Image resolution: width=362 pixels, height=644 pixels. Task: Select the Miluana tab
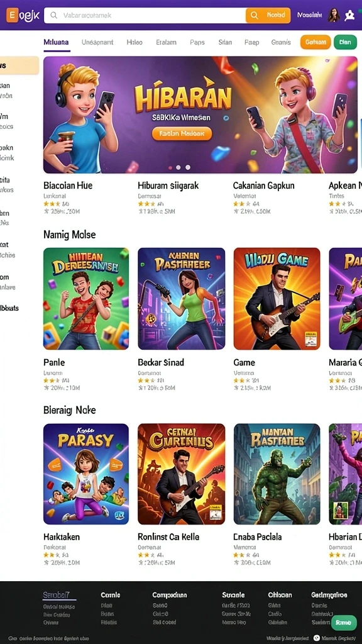click(x=56, y=42)
